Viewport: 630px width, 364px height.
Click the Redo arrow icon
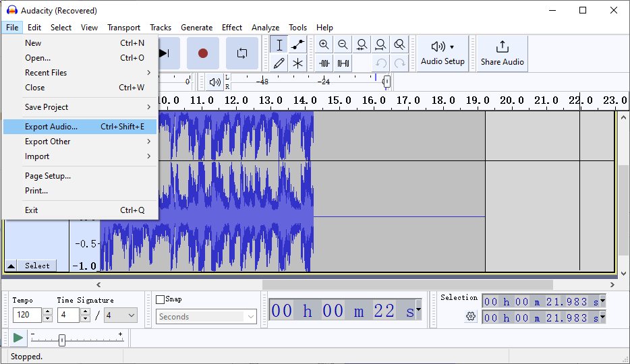tap(399, 63)
